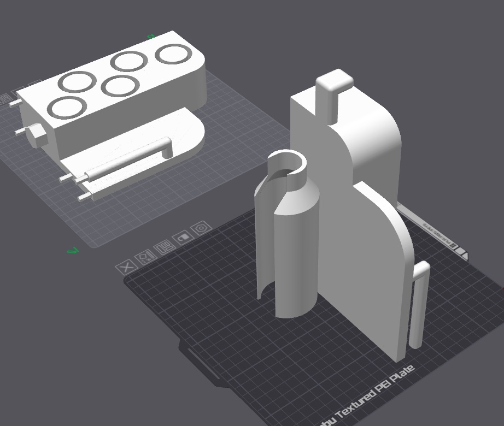Toggle the plate lock icon

point(183,238)
